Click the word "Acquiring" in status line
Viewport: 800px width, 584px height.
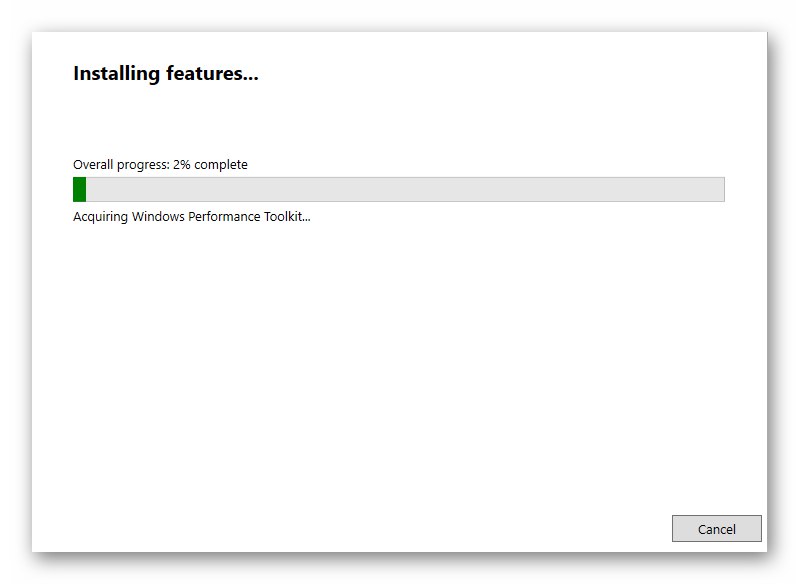[100, 216]
